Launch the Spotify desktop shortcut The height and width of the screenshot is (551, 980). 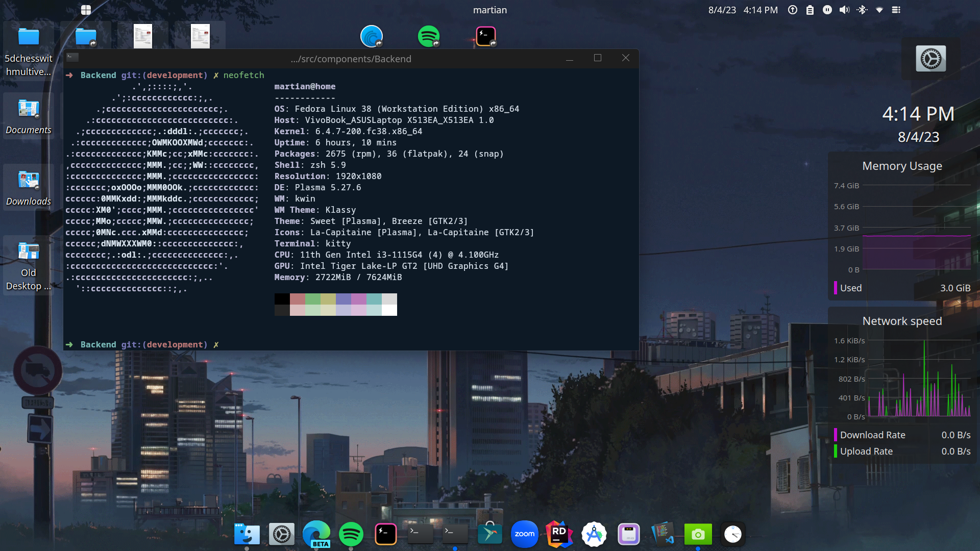click(429, 36)
